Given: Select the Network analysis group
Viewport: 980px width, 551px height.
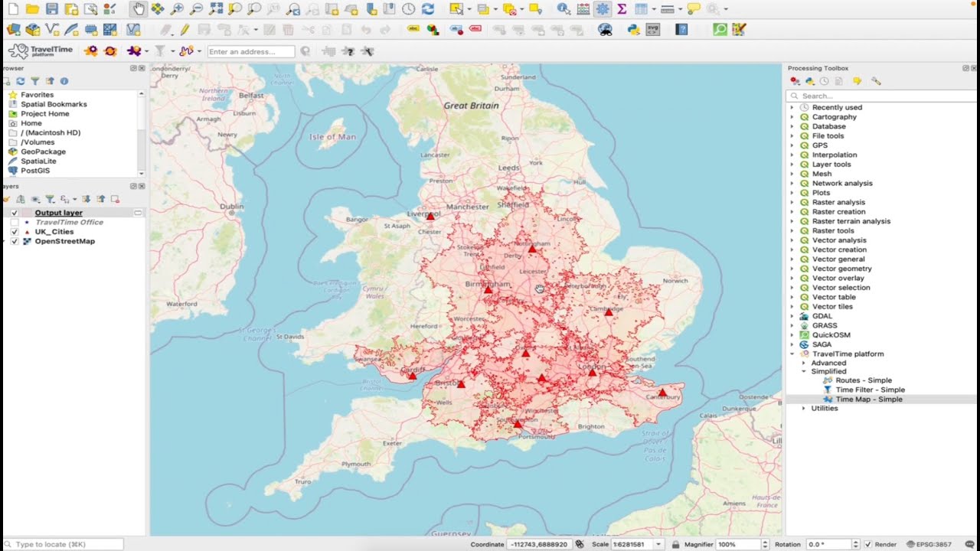Looking at the screenshot, I should click(842, 183).
